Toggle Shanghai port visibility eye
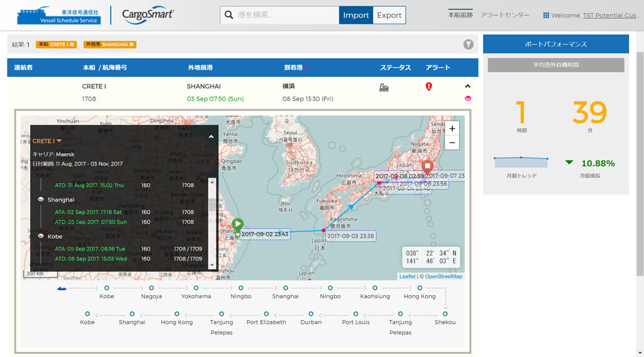Image resolution: width=644 pixels, height=357 pixels. tap(41, 199)
